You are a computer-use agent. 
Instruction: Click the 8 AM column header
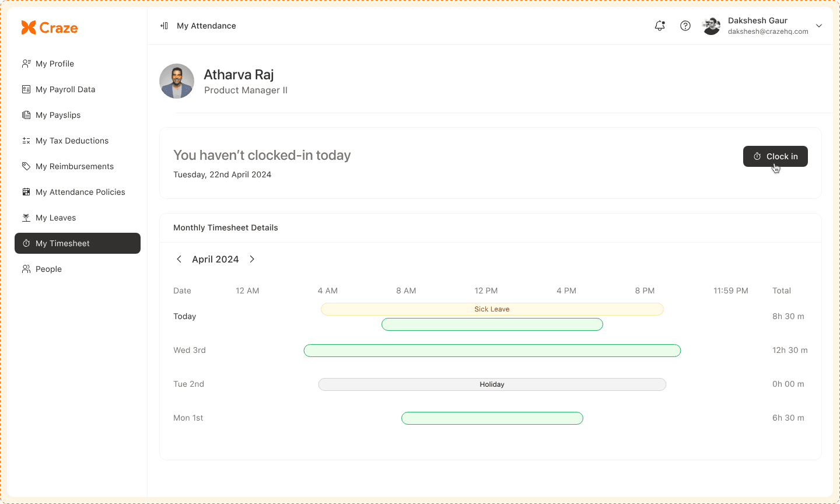point(406,290)
